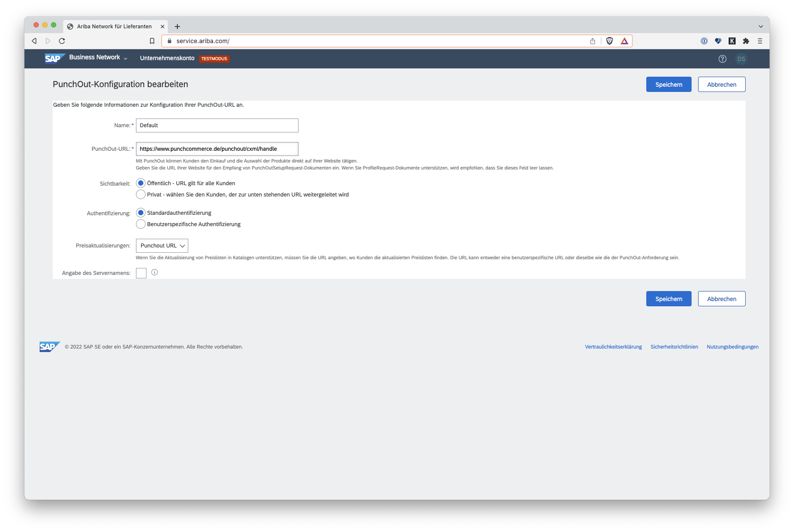The image size is (794, 532).
Task: Open the Vertraulichkeitserklärung link
Action: click(614, 347)
